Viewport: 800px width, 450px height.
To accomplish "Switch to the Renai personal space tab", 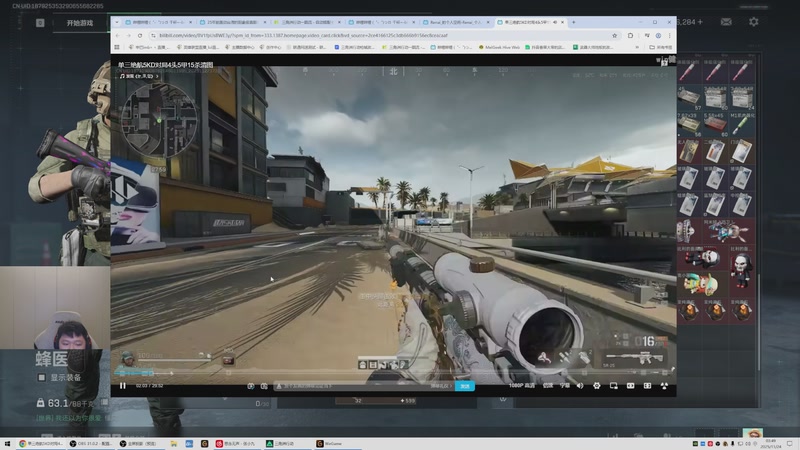I will click(456, 22).
